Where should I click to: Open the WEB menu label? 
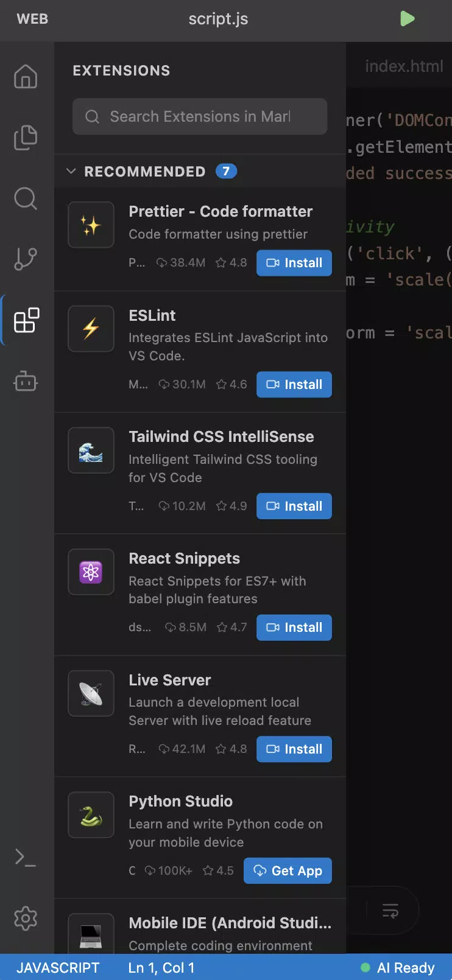(32, 19)
